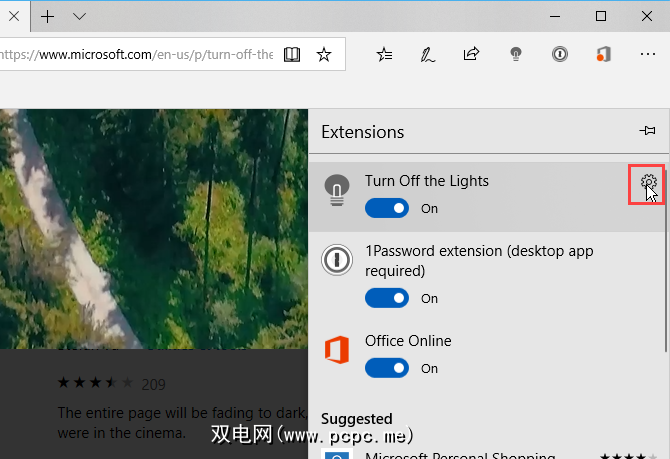Click the Office Online toolbar icon
The image size is (670, 459).
point(603,55)
